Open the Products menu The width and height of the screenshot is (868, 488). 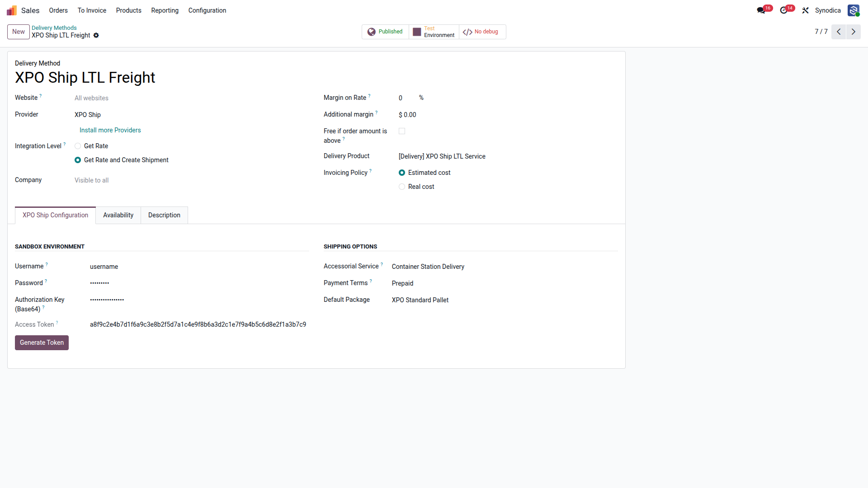pyautogui.click(x=128, y=10)
